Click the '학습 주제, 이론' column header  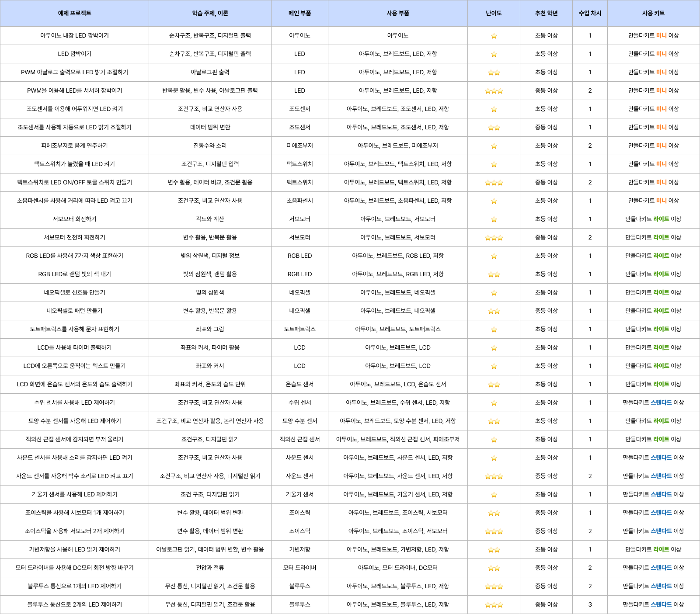click(x=210, y=13)
